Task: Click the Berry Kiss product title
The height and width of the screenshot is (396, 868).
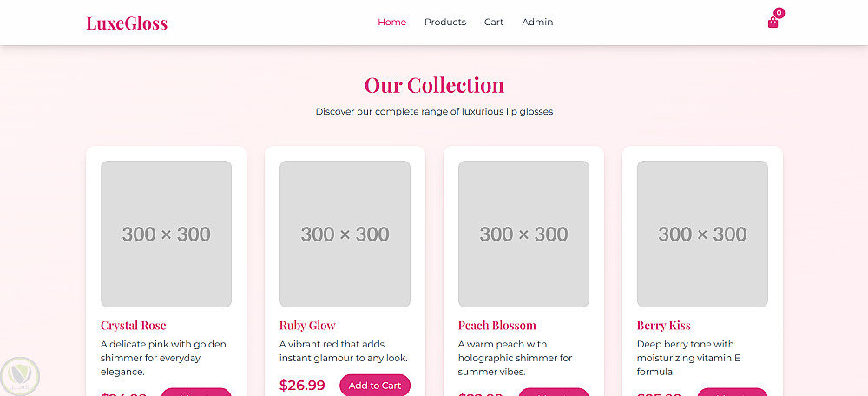Action: point(664,326)
